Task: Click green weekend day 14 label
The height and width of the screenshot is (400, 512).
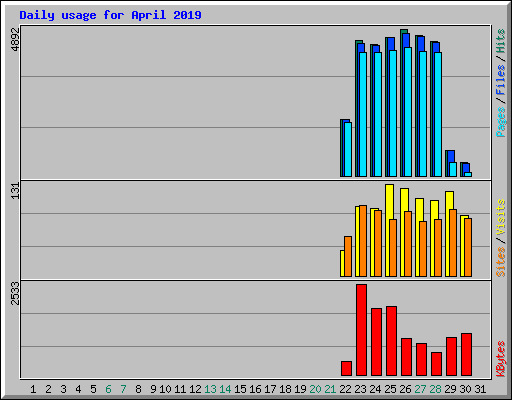Action: tap(225, 389)
